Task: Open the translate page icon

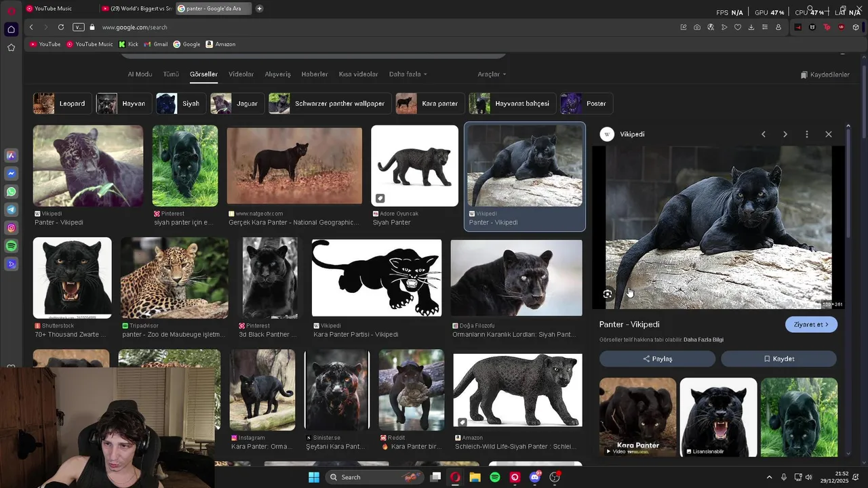Action: coord(711,27)
